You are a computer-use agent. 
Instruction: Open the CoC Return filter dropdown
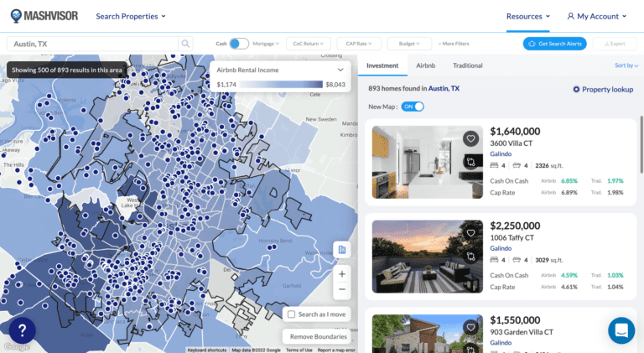(x=307, y=44)
